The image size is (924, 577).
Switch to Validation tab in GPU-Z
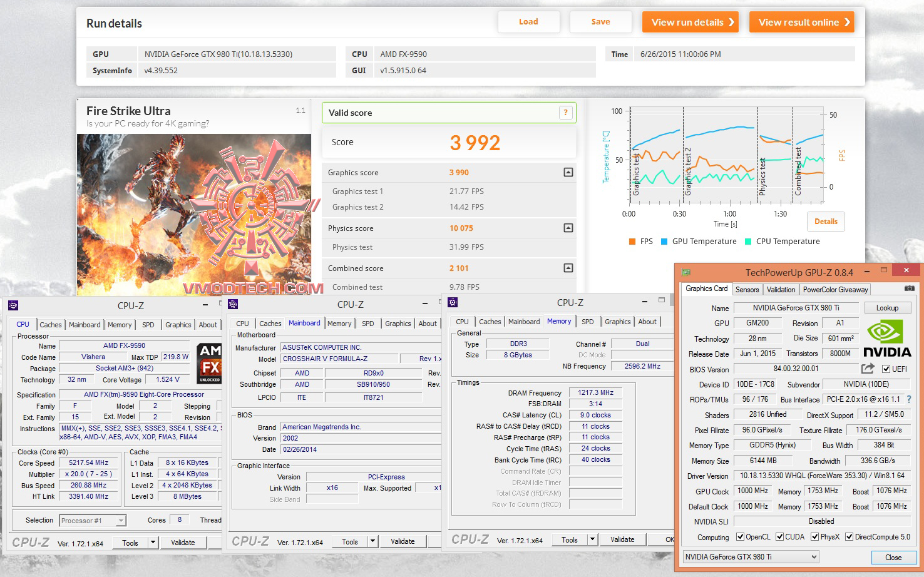(x=781, y=289)
